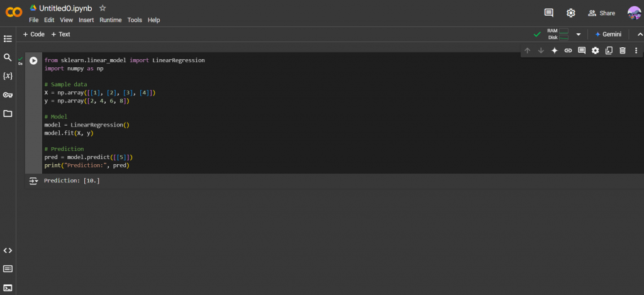Viewport: 644px width, 295px height.
Task: Open more cell actions menu
Action: pyautogui.click(x=636, y=50)
